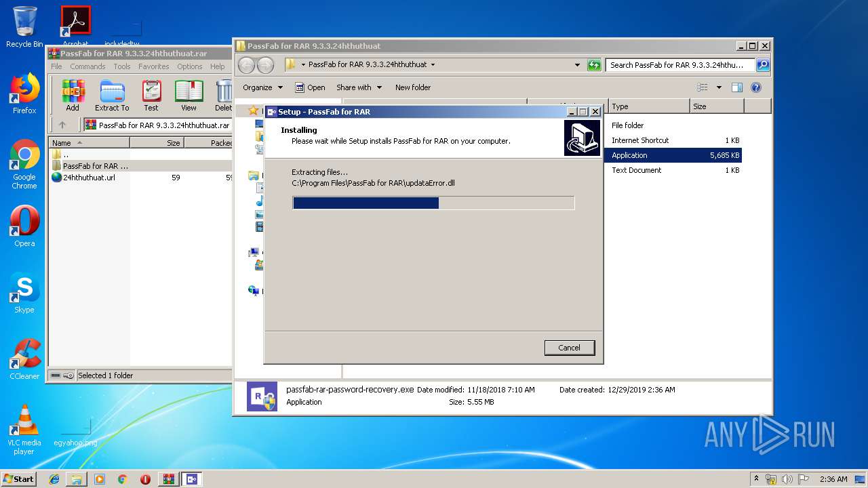Click Test icon in WinRAR toolbar
The image size is (868, 488).
click(x=151, y=95)
